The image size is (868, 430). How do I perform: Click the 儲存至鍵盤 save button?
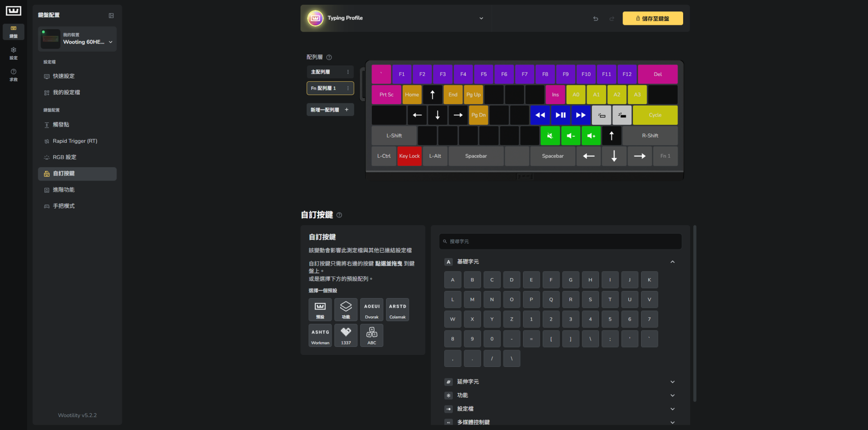[x=653, y=19]
